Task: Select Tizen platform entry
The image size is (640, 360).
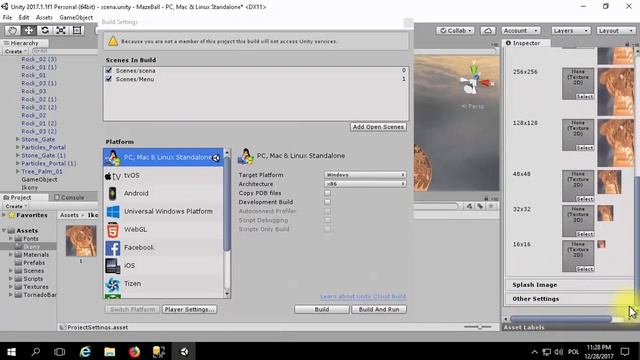Action: point(163,283)
